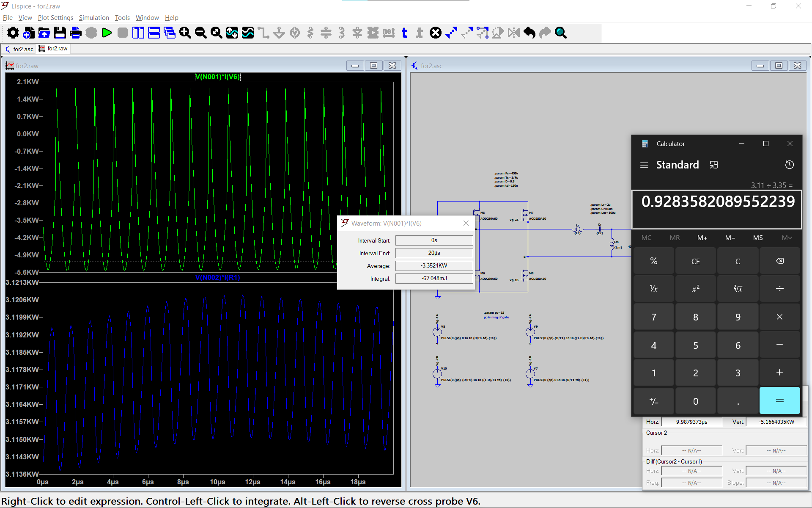Click Calculator digit 7 button
Screen dimensions: 812x508
tap(653, 317)
